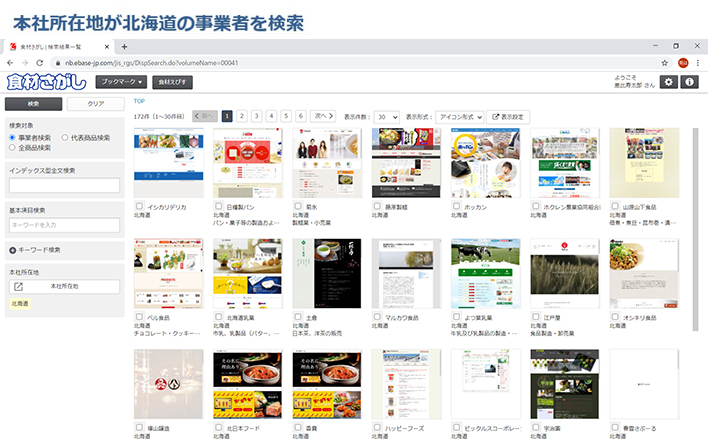Reload the page using the refresh icon
Screen dimensions: 708x448
click(x=40, y=63)
